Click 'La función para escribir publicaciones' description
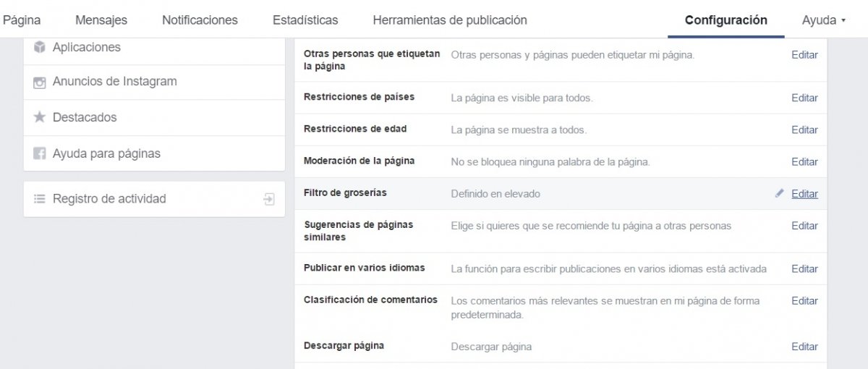 (609, 268)
